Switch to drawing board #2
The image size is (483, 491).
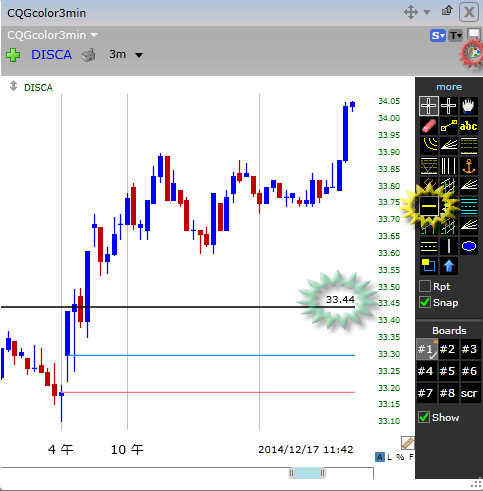coord(447,349)
